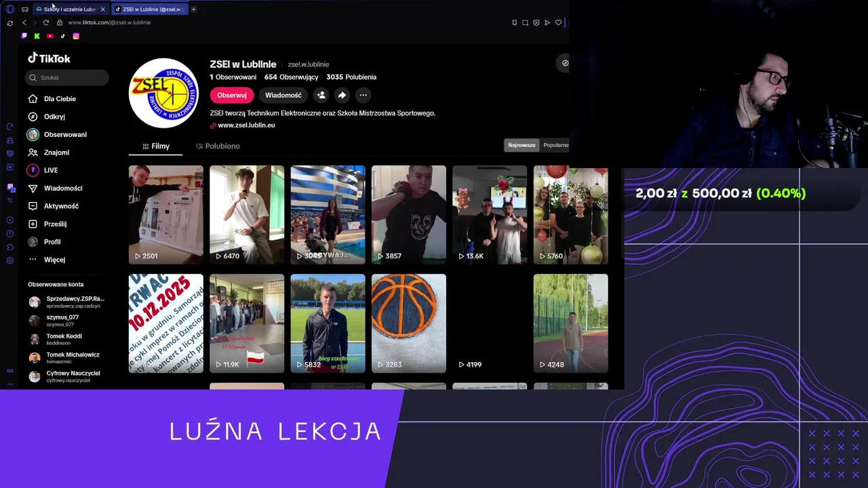868x488 pixels.
Task: Focus the address bar showing tiktok.com URL
Action: [x=108, y=22]
